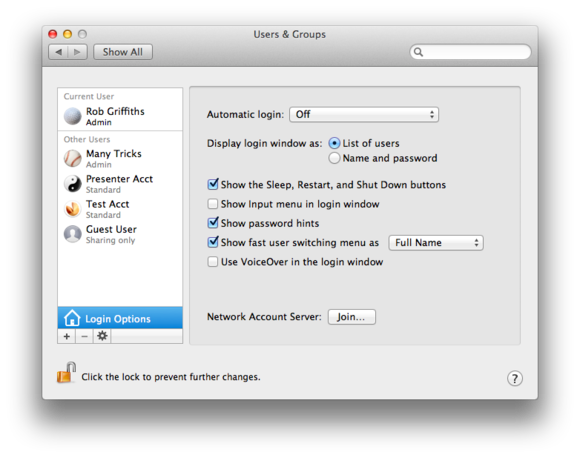This screenshot has width=580, height=458.
Task: Add a new user with plus button
Action: (67, 336)
